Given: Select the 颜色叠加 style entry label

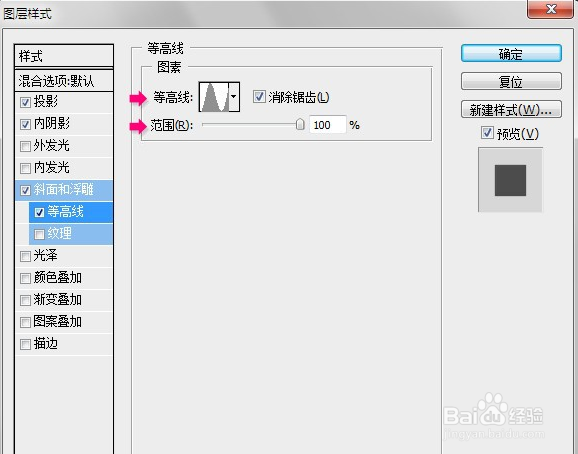Looking at the screenshot, I should (x=58, y=277).
